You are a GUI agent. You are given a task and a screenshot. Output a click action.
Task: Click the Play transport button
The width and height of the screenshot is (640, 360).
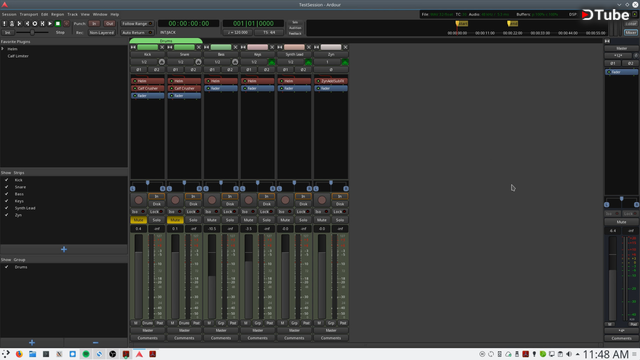[x=50, y=24]
